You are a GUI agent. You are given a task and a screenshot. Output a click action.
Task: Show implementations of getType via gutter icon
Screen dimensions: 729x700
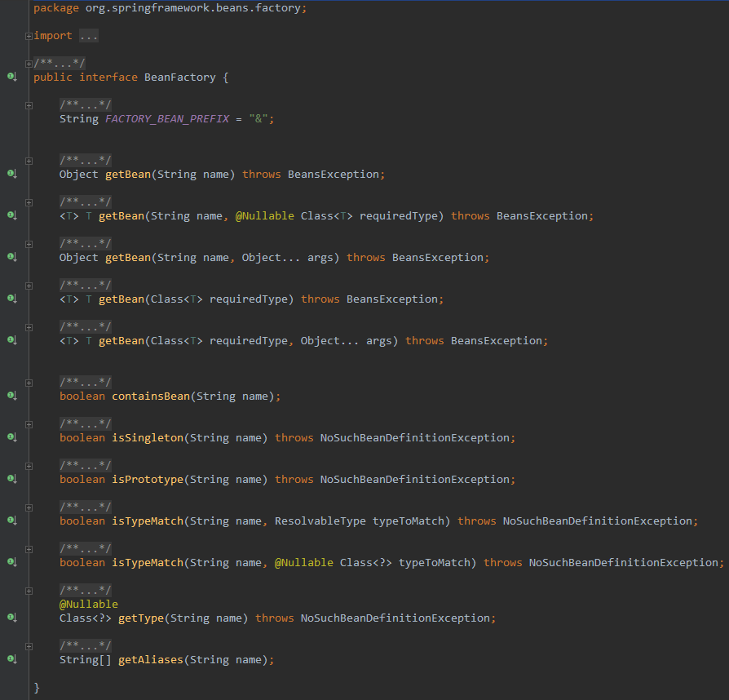point(11,618)
